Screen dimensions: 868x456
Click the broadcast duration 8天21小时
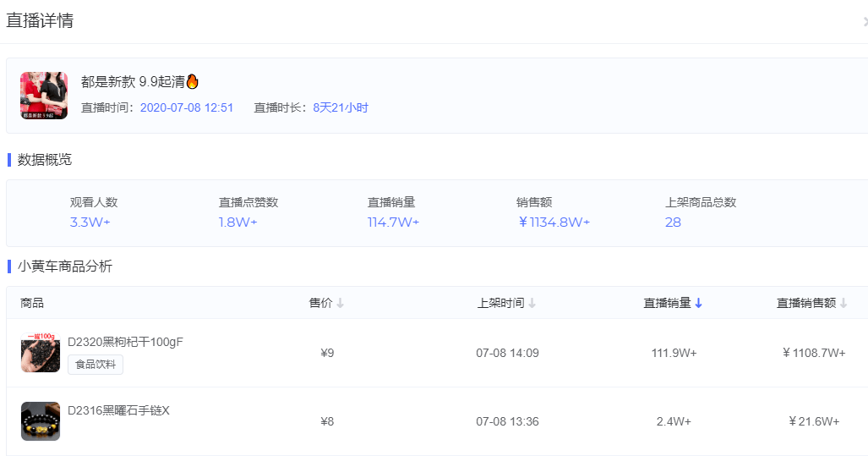point(341,108)
